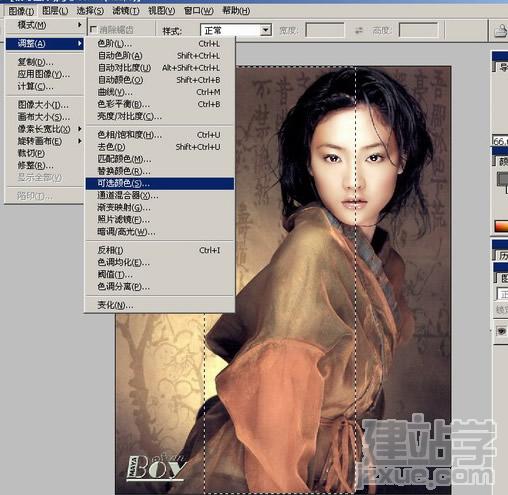Open the 样式 dropdown showing 正常
Screen dimensions: 508x495
[x=236, y=31]
